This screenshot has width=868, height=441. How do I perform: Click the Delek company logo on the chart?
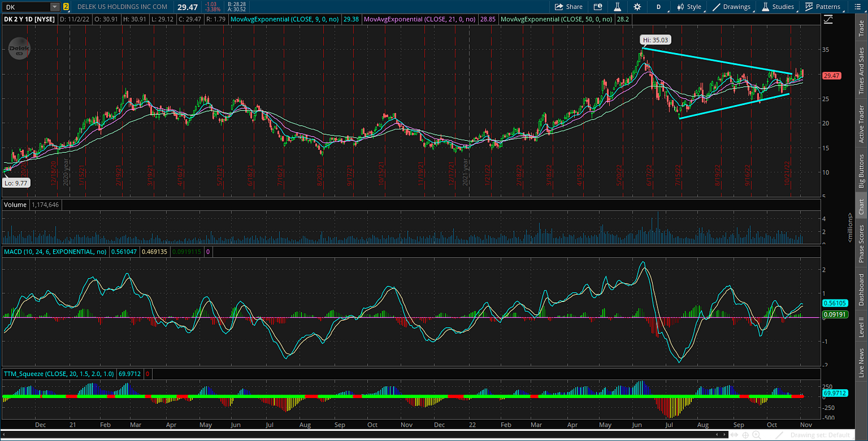pos(19,48)
